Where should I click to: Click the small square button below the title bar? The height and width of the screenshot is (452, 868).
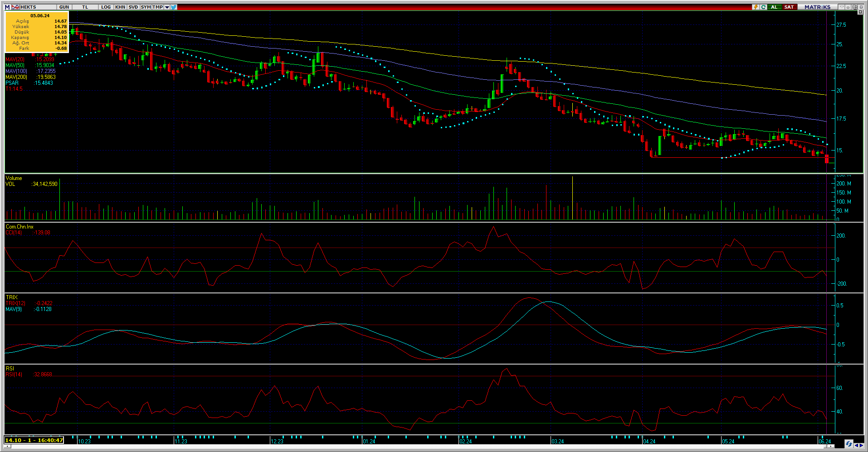coord(860,13)
